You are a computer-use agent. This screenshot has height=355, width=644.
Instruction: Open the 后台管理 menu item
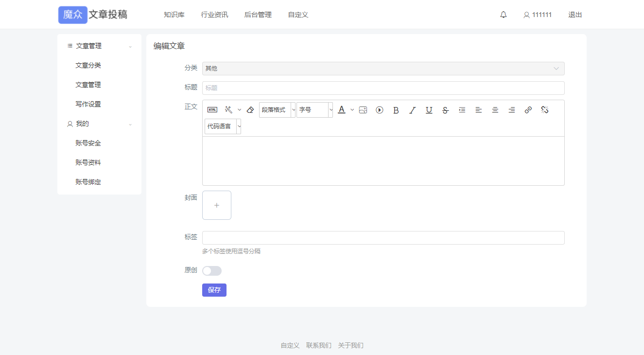(x=258, y=15)
